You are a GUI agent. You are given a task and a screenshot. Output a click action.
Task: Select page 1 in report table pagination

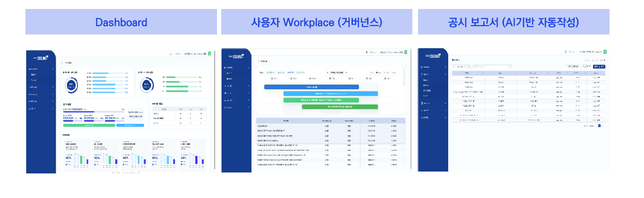click(599, 126)
